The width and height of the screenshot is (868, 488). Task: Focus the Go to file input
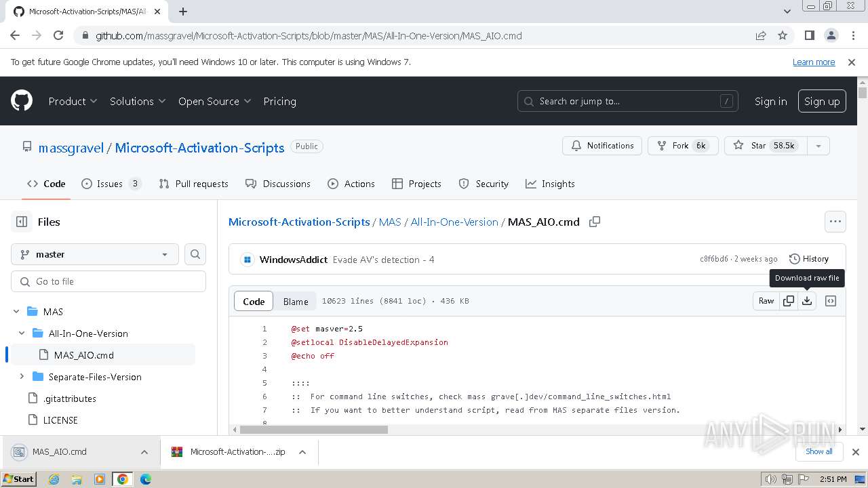tap(108, 281)
